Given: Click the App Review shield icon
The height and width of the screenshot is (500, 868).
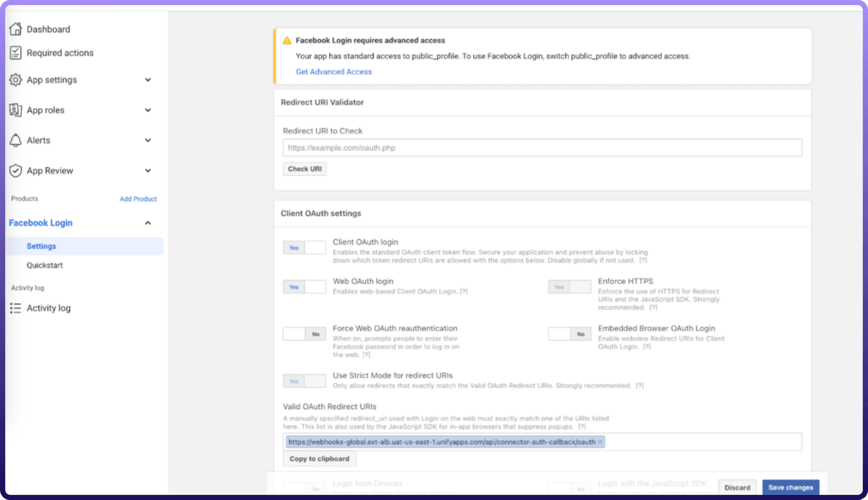Looking at the screenshot, I should pos(15,171).
